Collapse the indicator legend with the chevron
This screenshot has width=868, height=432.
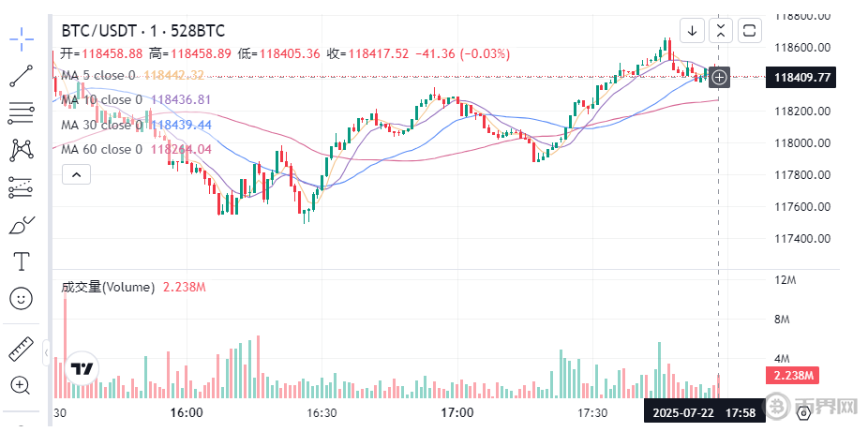tap(76, 173)
